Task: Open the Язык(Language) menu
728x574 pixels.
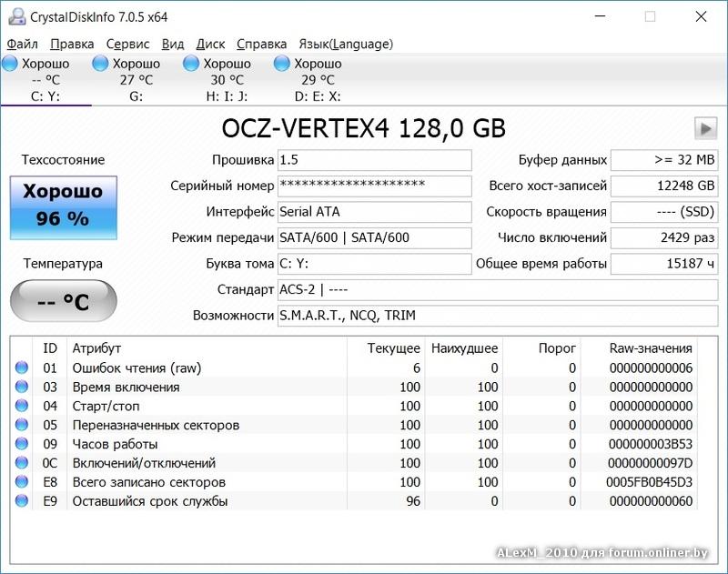Action: pyautogui.click(x=346, y=44)
